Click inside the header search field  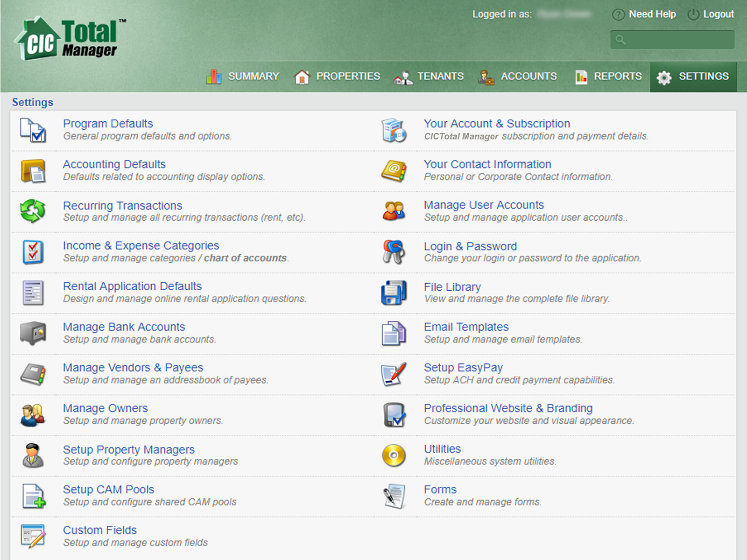click(672, 40)
